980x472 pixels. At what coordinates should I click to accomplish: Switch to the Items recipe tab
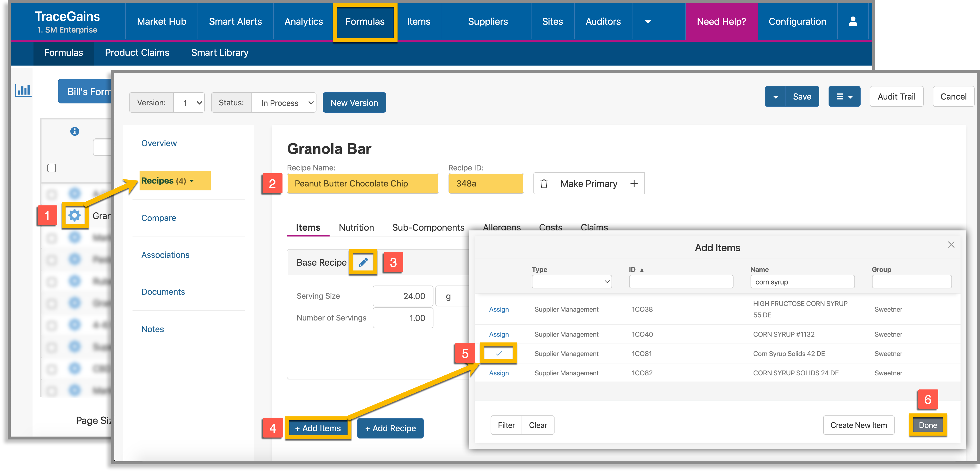coord(308,228)
